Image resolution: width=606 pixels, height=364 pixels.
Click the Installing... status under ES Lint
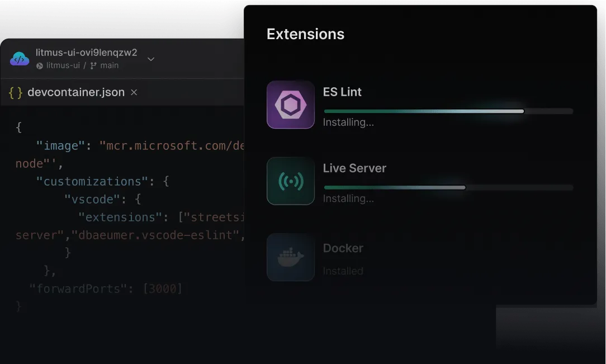coord(348,122)
